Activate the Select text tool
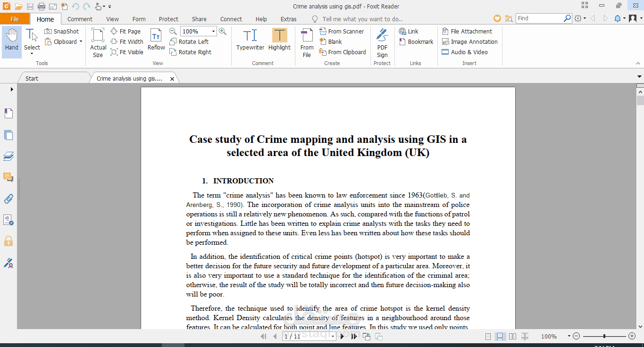 click(32, 42)
